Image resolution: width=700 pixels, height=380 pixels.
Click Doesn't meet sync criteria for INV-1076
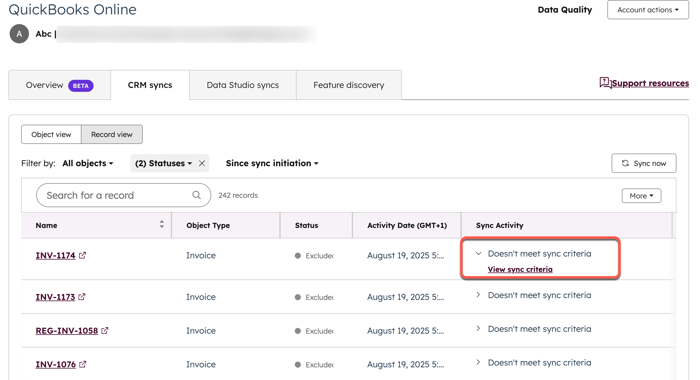pos(539,363)
